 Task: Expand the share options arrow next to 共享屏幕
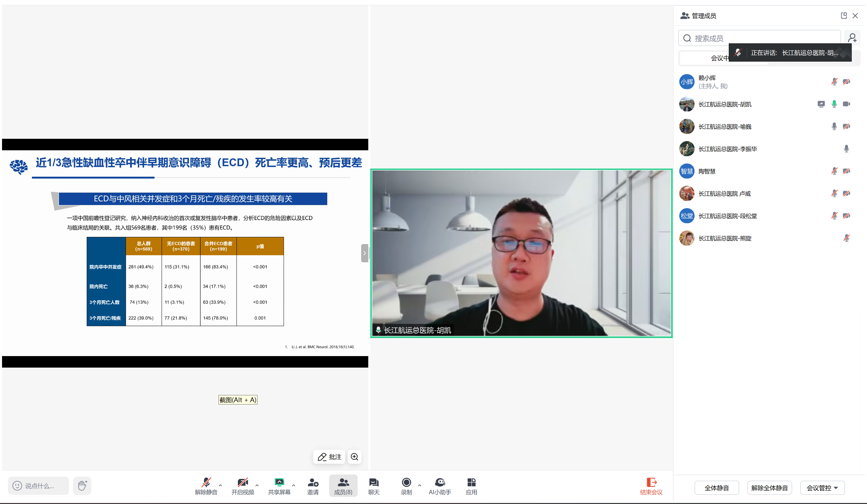(x=293, y=485)
